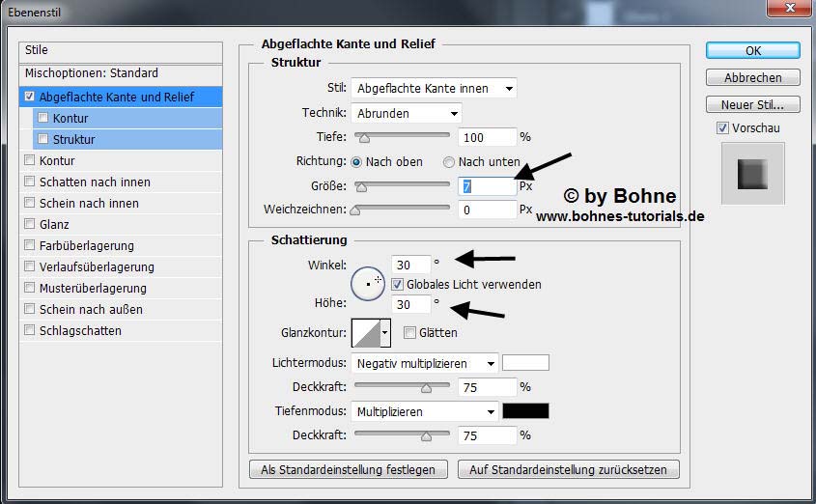Viewport: 816px width, 504px height.
Task: Click the angle dial for Winkel
Action: (x=368, y=284)
